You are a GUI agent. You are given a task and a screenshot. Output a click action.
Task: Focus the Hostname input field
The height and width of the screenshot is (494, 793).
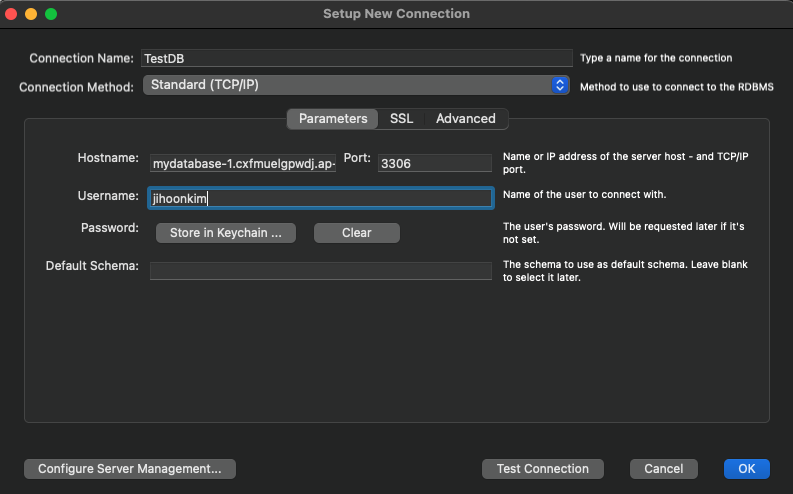point(243,163)
